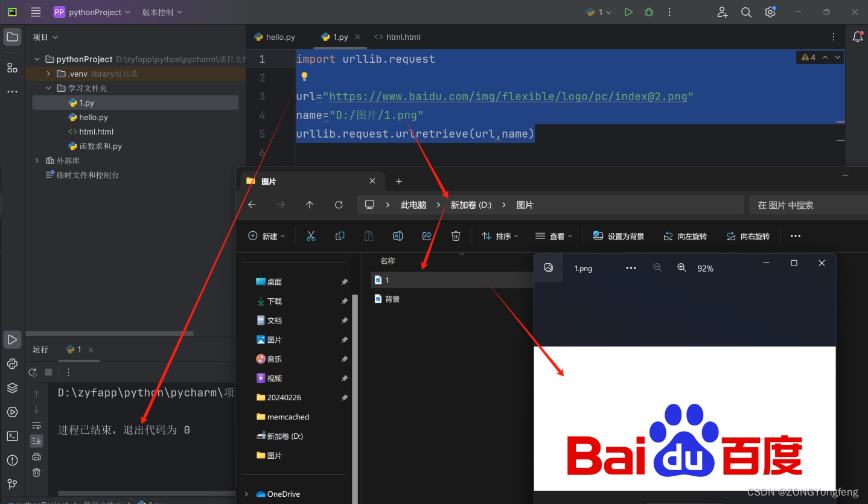The image size is (868, 504).
Task: Click the clear all trash icon in Run console
Action: (x=36, y=473)
